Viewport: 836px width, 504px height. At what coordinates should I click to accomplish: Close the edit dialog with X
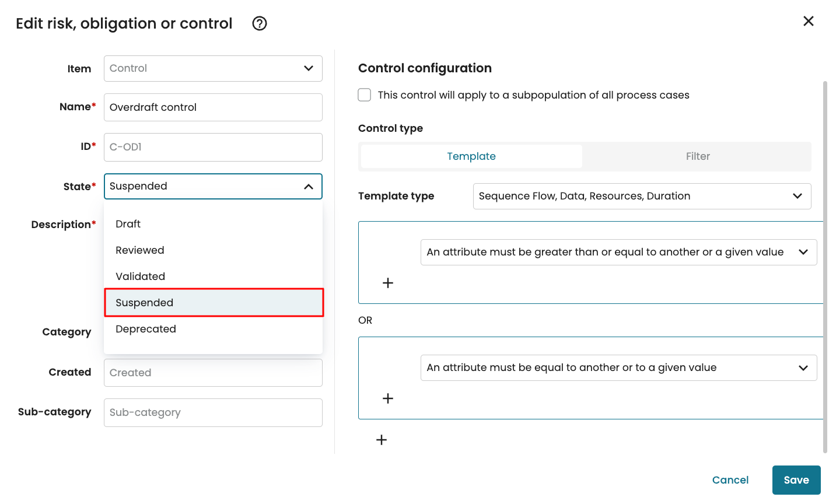pyautogui.click(x=808, y=21)
